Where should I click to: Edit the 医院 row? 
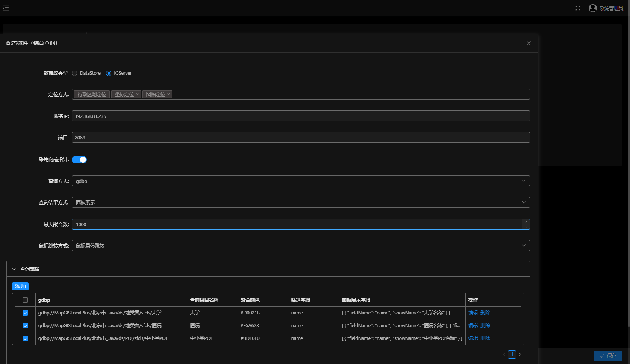point(473,325)
